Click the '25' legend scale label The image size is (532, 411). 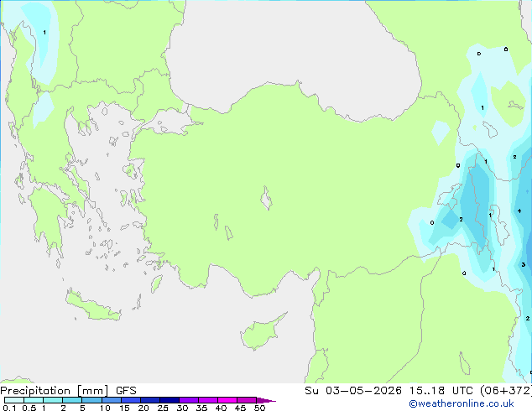[x=163, y=408]
